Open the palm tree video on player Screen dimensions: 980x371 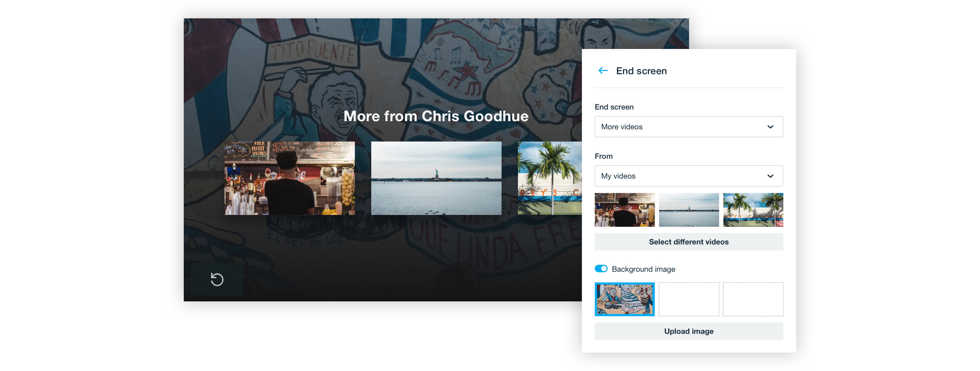550,178
